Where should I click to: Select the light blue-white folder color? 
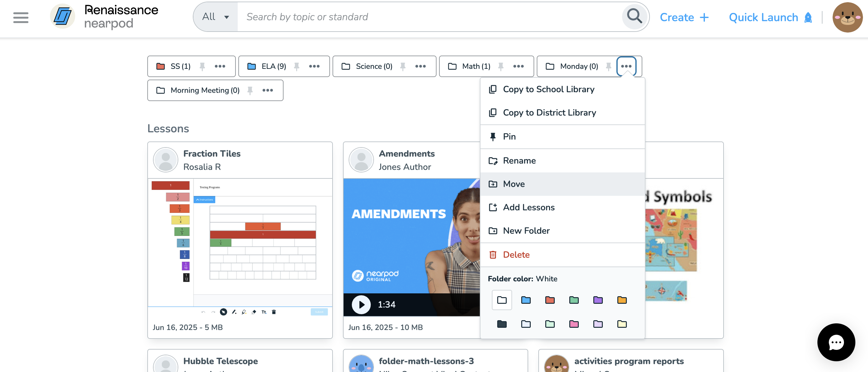(x=526, y=324)
